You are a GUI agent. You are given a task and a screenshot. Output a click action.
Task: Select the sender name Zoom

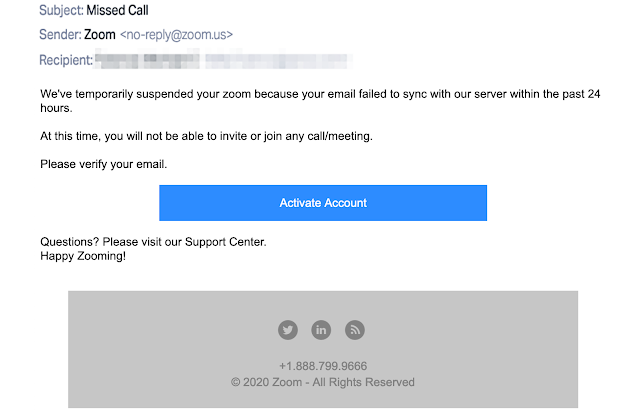tap(100, 36)
